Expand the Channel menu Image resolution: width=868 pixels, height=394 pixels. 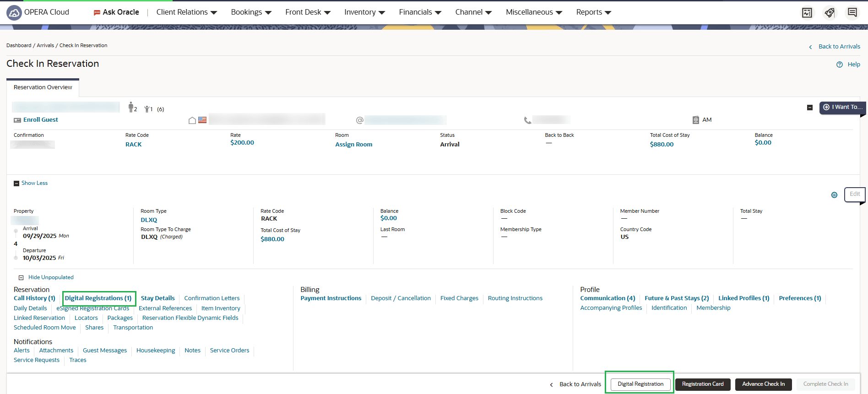pos(474,12)
